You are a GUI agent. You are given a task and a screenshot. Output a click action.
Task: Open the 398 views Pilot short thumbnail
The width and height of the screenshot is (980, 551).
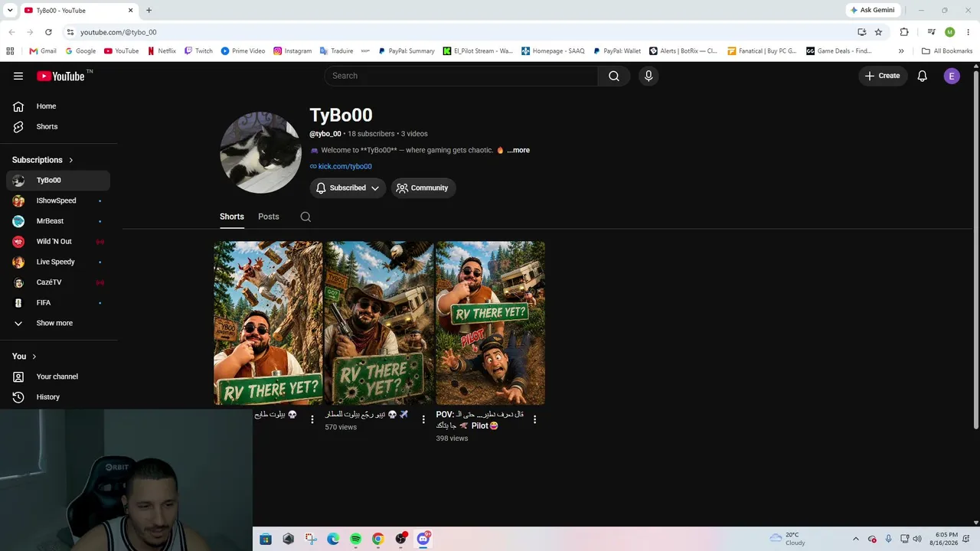click(x=490, y=323)
